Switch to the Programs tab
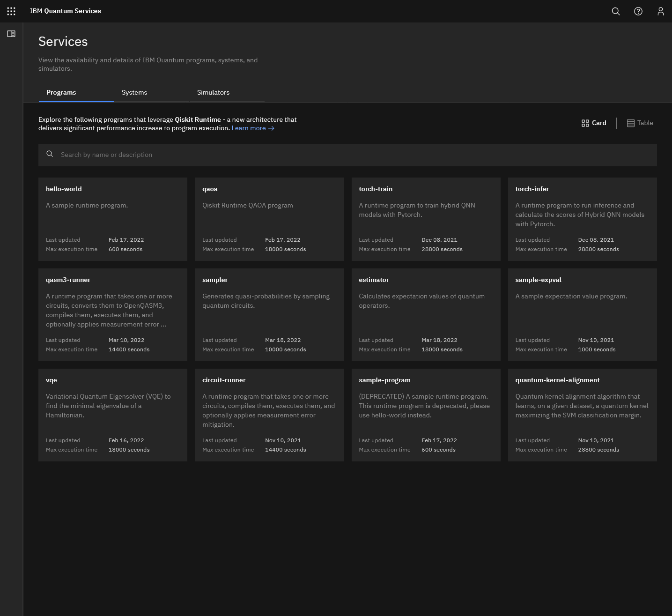This screenshot has width=672, height=616. coord(76,92)
